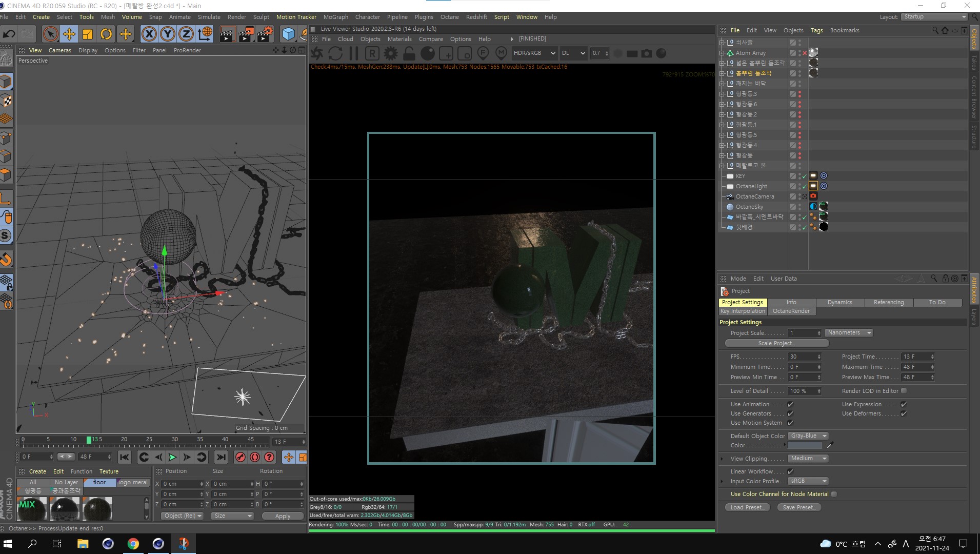The width and height of the screenshot is (980, 554).
Task: Toggle Y-axis lock icon
Action: point(167,34)
